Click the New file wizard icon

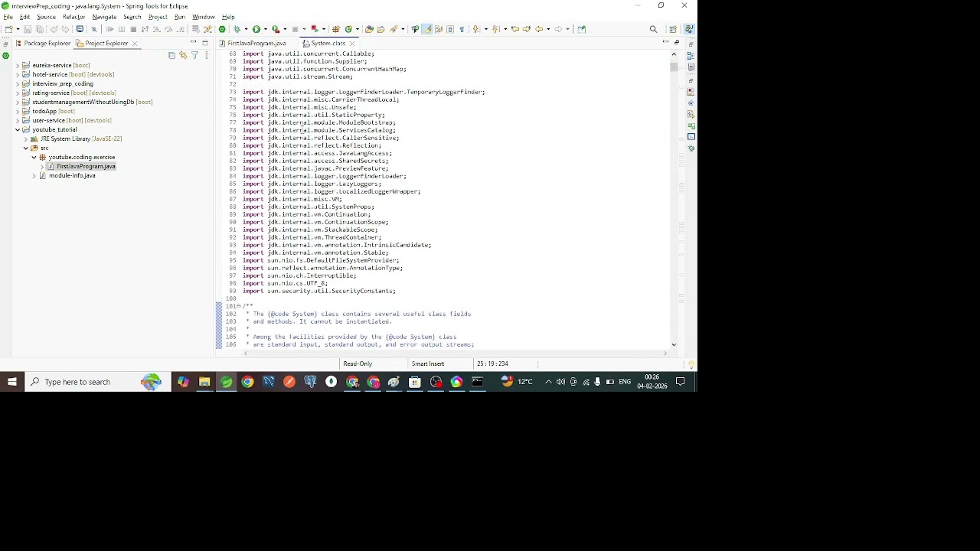click(x=9, y=29)
